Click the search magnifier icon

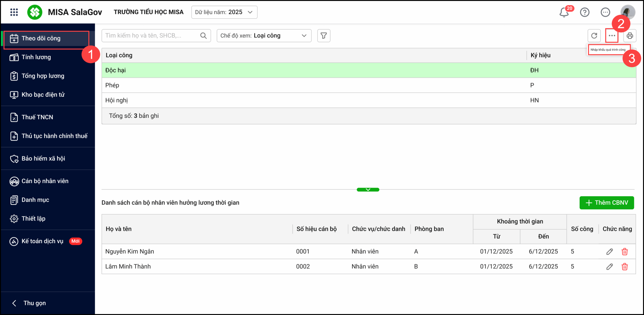pyautogui.click(x=204, y=36)
